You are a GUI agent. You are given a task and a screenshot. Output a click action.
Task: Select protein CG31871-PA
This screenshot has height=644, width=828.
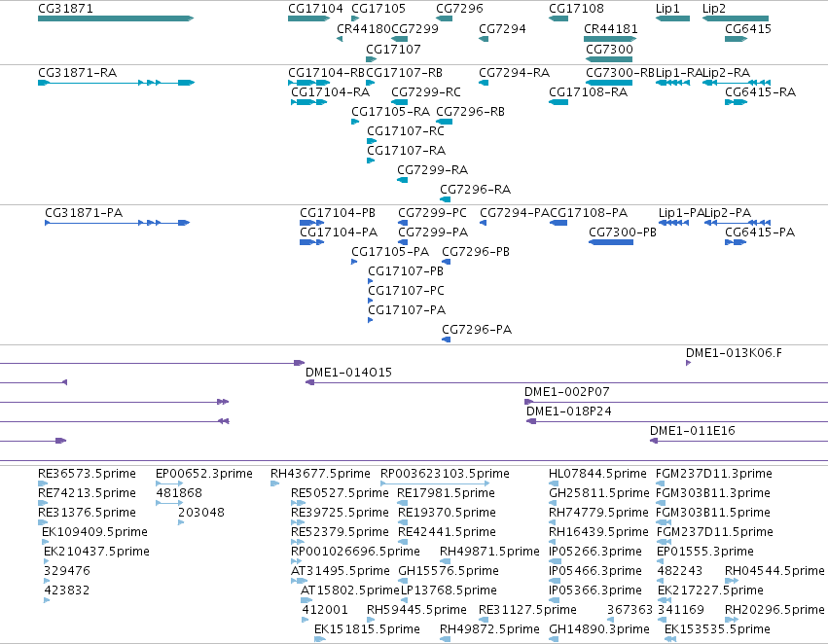117,223
